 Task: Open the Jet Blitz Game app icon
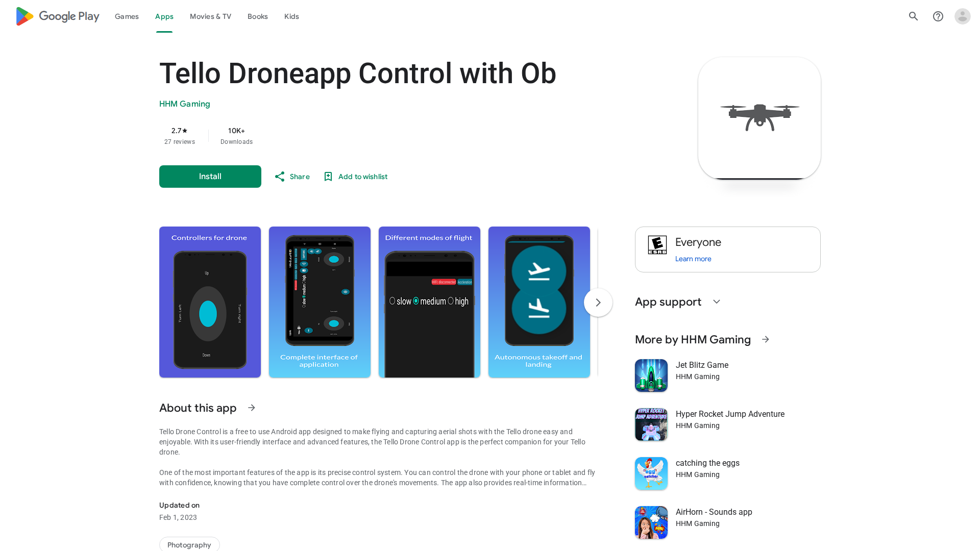pos(651,375)
